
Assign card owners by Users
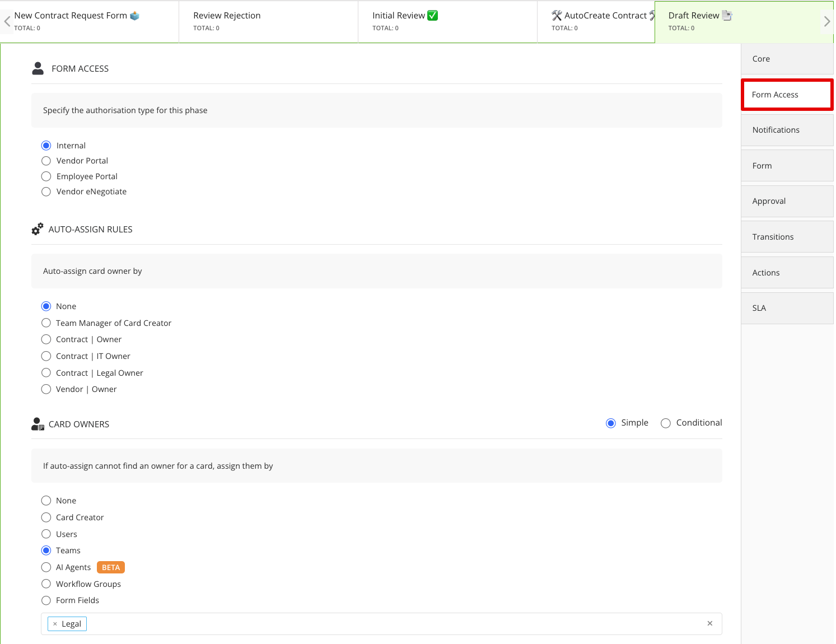(46, 534)
